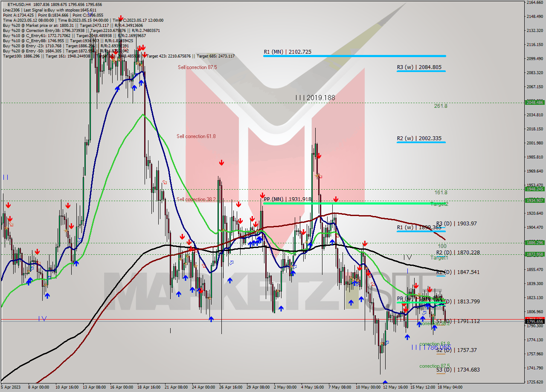This screenshot has height=392, width=546.
Task: Click the 4 May 16:00 time axis label
Action: 312,388
